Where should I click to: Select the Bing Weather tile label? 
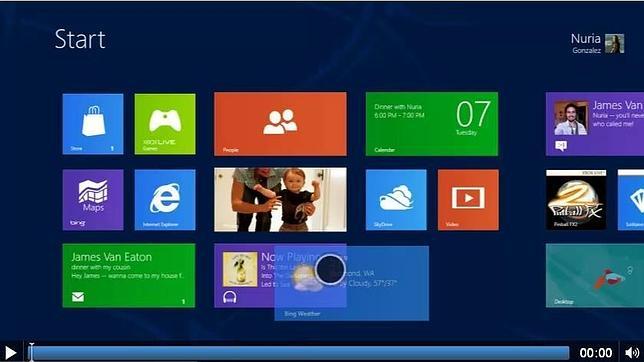(302, 314)
